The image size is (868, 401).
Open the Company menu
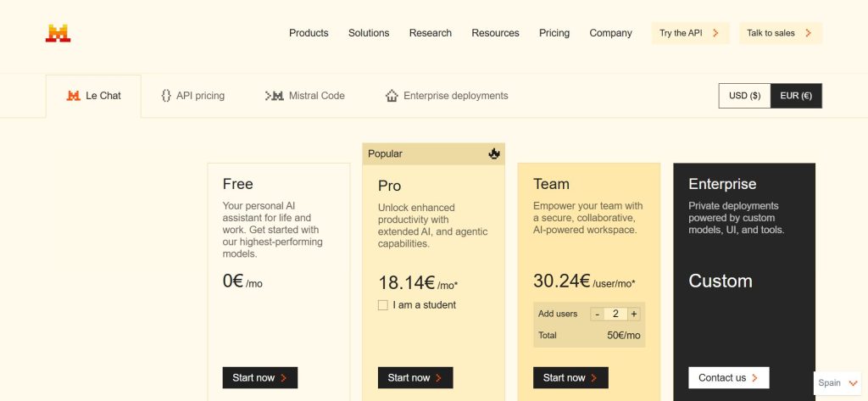tap(610, 33)
